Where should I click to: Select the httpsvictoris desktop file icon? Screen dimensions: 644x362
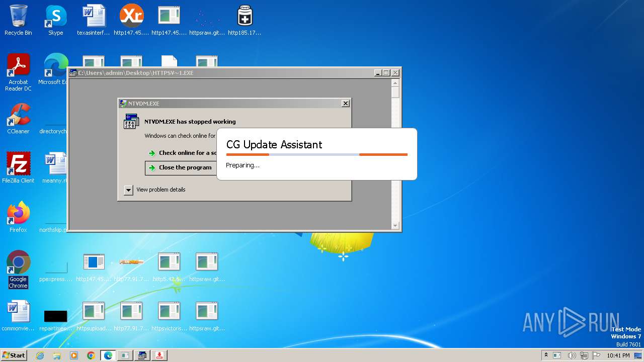coord(169,316)
